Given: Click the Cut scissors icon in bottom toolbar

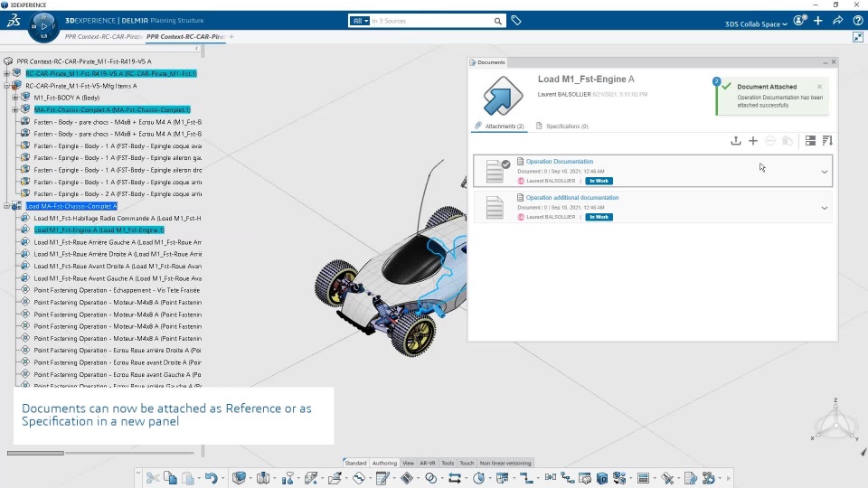Looking at the screenshot, I should click(x=153, y=478).
